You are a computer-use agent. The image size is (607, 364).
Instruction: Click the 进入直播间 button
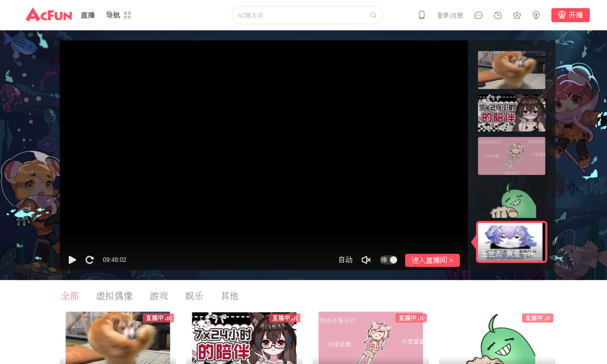[x=432, y=260]
